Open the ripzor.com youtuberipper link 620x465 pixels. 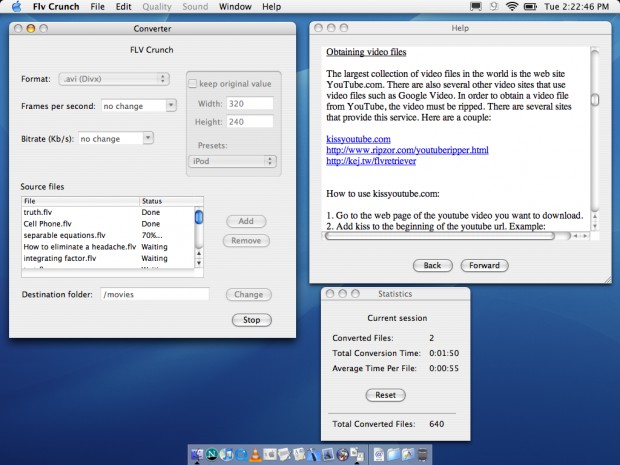[407, 150]
